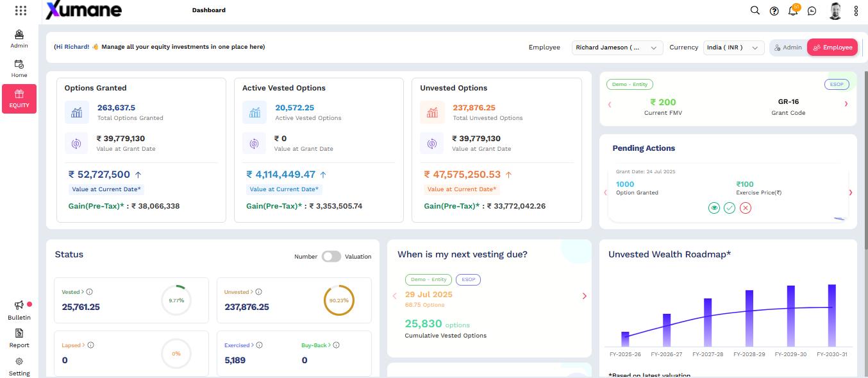This screenshot has height=378, width=868.
Task: View pending grant details eye icon
Action: tap(714, 208)
